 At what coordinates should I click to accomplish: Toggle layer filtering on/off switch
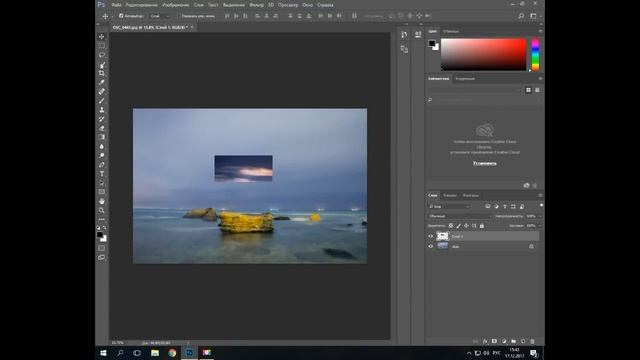(x=541, y=206)
